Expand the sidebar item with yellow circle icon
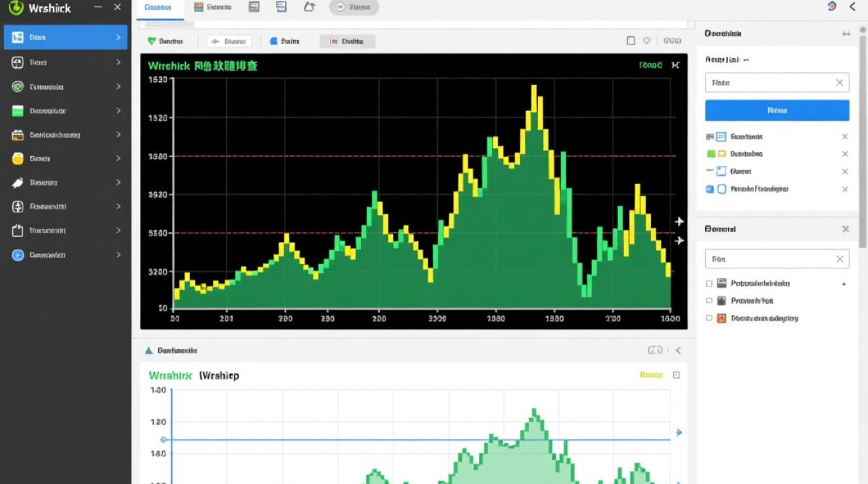Viewport: 868px width, 484px height. (x=118, y=159)
